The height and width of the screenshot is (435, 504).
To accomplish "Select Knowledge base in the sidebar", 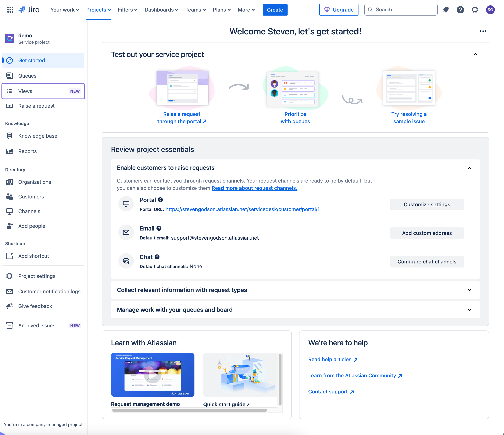I will tap(43, 136).
